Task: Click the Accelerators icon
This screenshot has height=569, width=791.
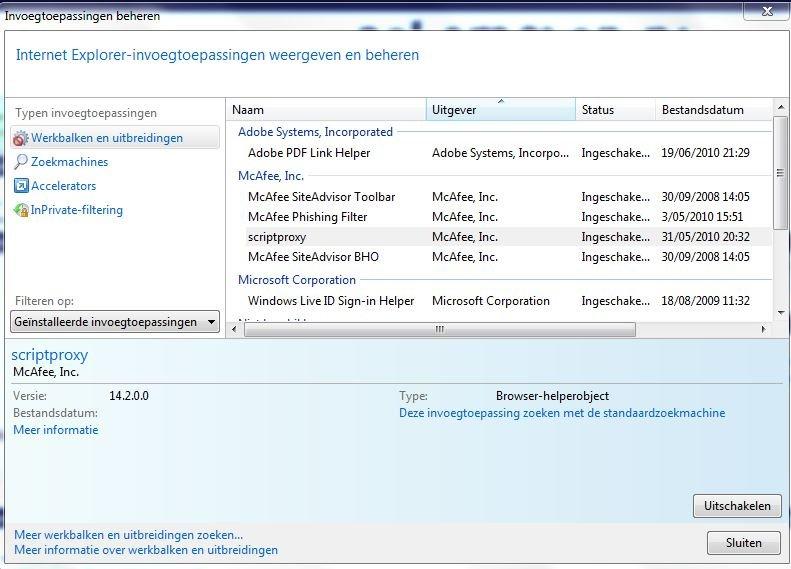Action: 21,186
